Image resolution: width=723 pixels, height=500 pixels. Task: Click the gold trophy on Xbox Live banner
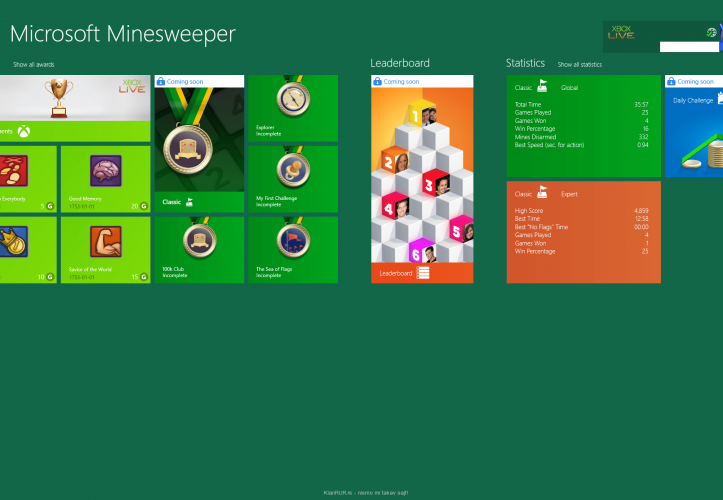point(61,97)
